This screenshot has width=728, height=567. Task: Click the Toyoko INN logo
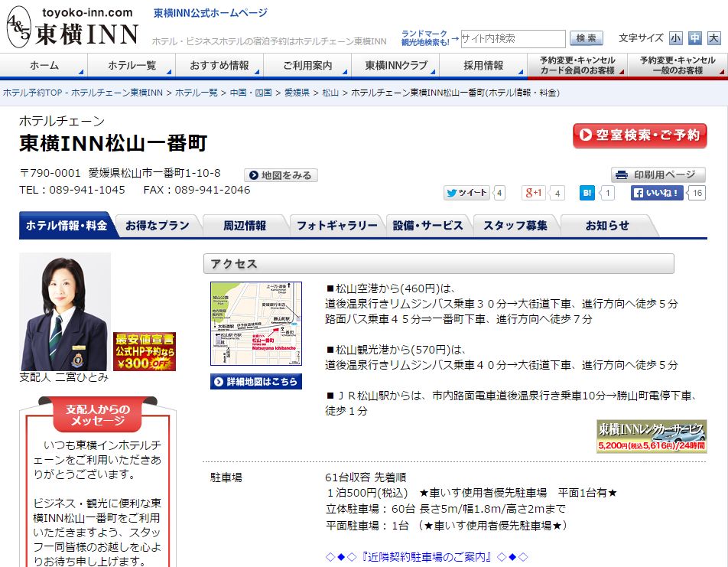[x=73, y=27]
